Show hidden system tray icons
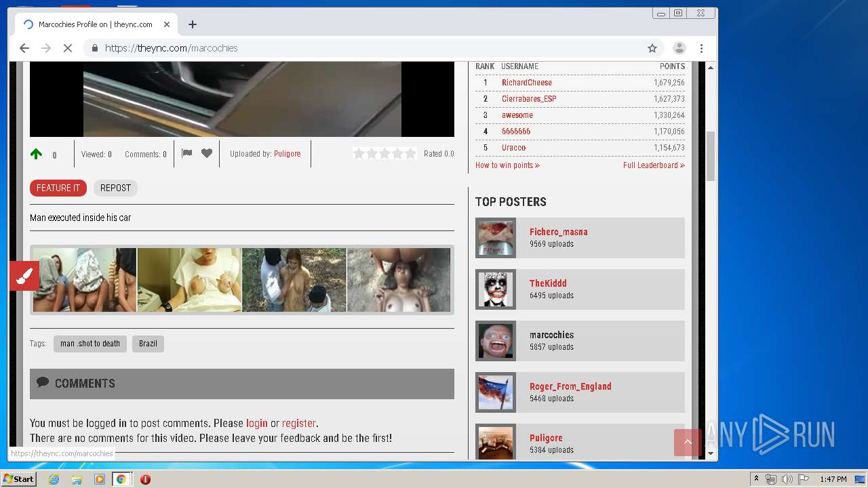Viewport: 868px width, 488px height. (756, 479)
